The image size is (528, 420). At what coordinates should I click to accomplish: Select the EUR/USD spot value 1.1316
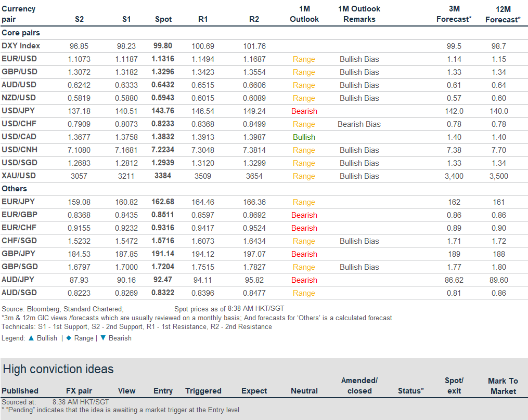(163, 59)
